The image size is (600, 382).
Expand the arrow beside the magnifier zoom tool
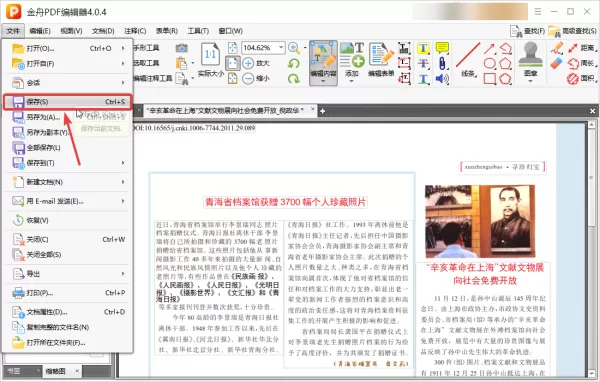tap(305, 48)
